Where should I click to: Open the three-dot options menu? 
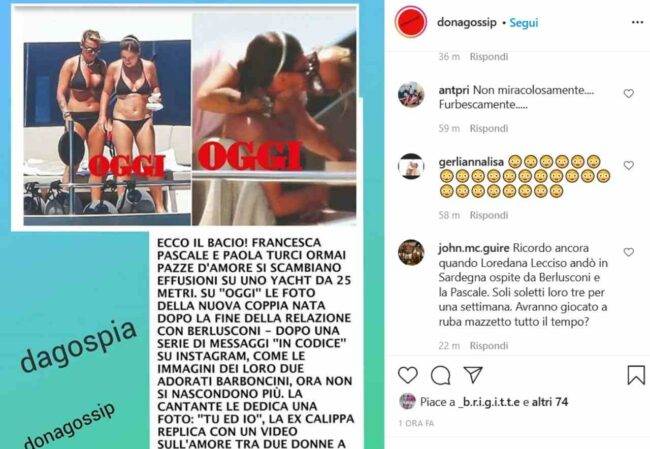[x=637, y=22]
